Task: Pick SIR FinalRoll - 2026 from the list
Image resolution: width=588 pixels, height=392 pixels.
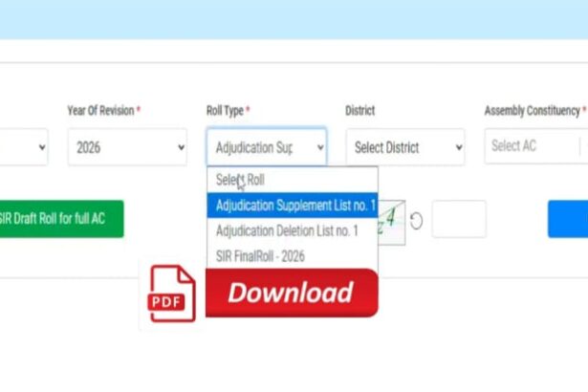Action: point(259,256)
